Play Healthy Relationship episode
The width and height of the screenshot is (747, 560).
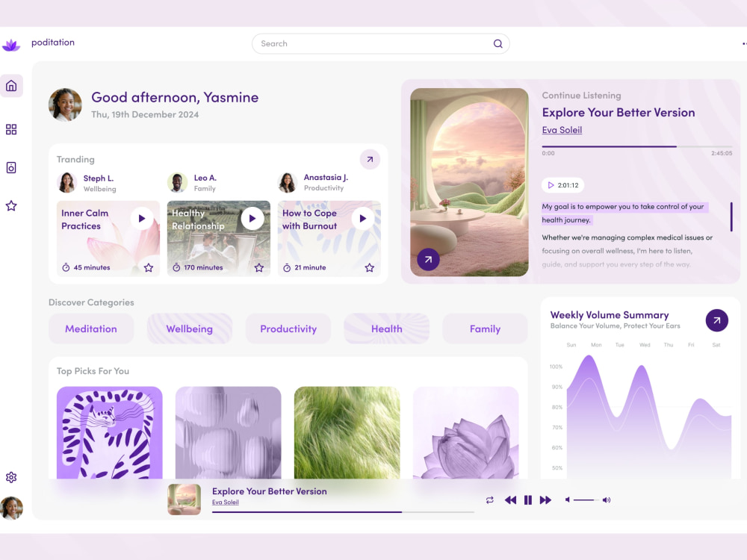(252, 219)
